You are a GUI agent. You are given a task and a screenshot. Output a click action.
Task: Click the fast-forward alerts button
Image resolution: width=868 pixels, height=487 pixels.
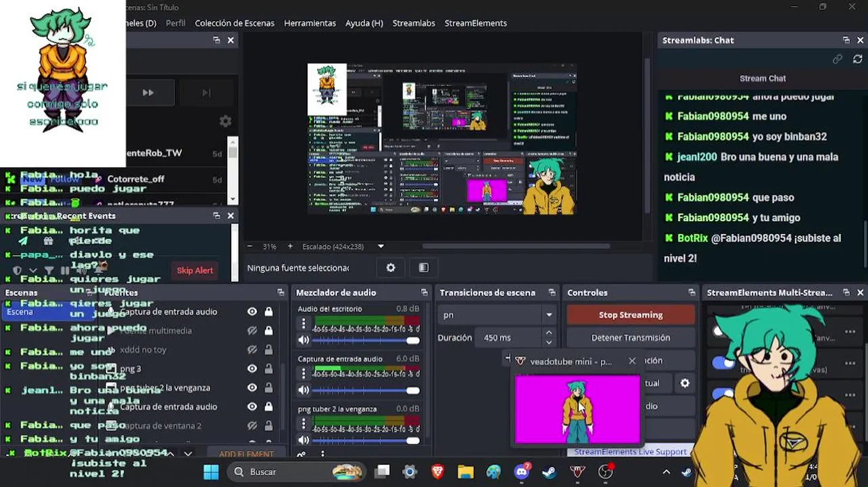tap(148, 93)
